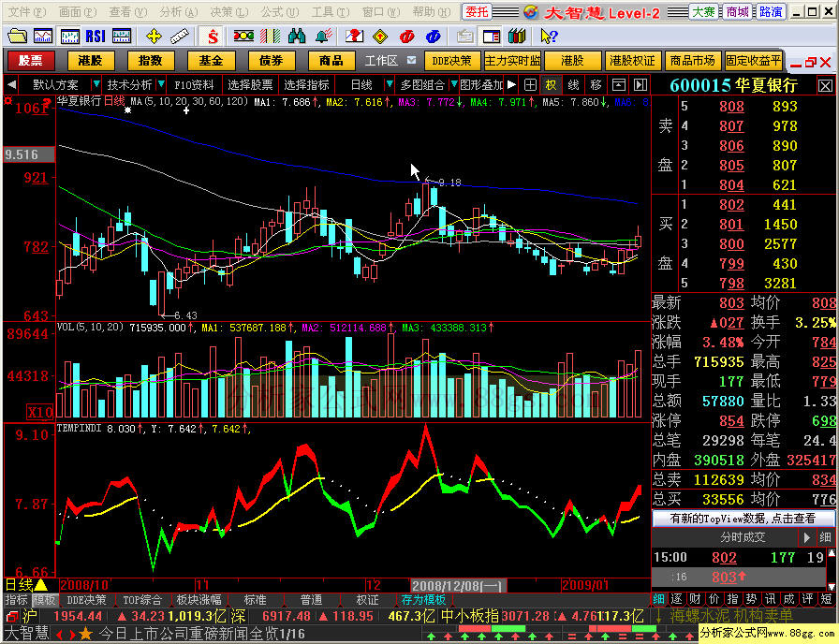The height and width of the screenshot is (644, 839).
Task: Click the blue phi symbol icon
Action: point(434,37)
